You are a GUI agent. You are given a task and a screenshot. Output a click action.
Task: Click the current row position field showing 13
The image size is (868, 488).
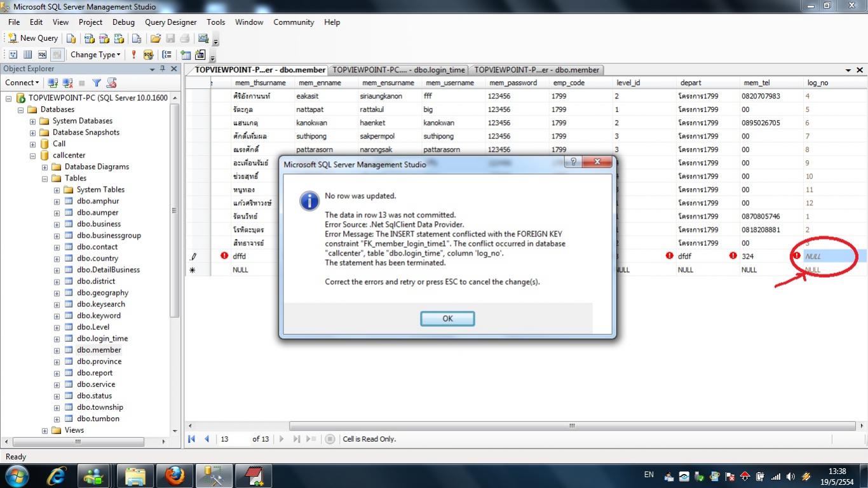click(233, 439)
